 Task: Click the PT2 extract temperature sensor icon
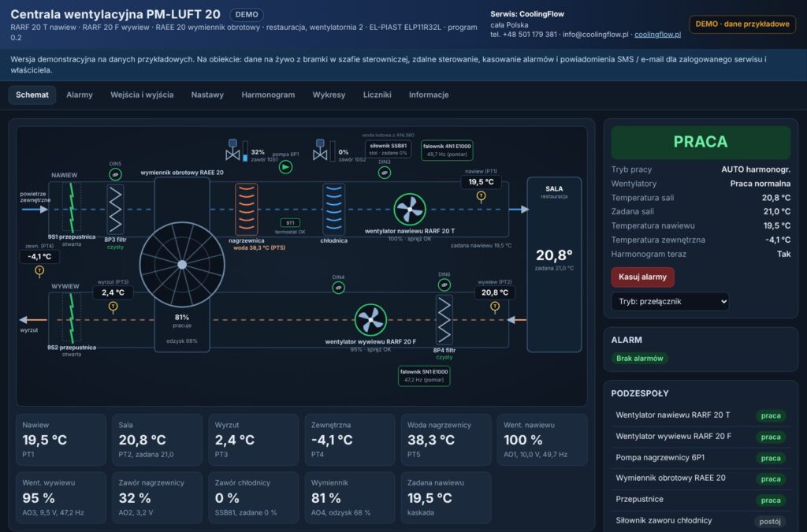(x=495, y=307)
